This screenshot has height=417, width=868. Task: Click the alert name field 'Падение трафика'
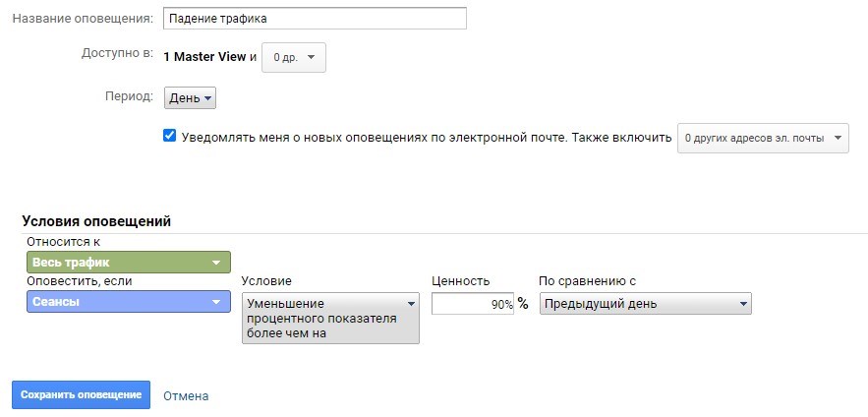coord(315,19)
